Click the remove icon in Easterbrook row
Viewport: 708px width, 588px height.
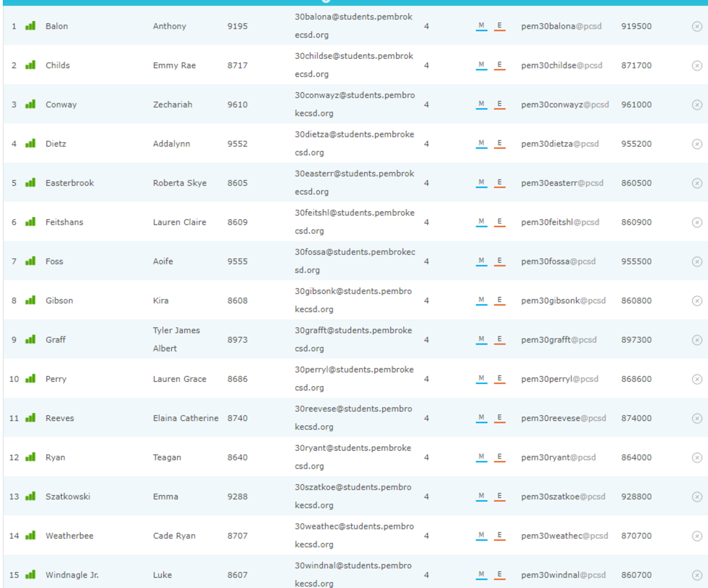pyautogui.click(x=697, y=183)
